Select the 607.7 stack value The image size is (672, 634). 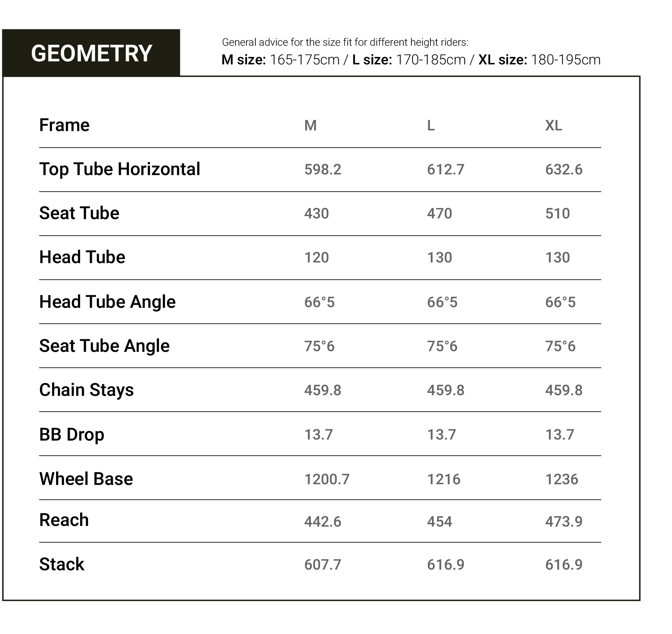[x=322, y=564]
